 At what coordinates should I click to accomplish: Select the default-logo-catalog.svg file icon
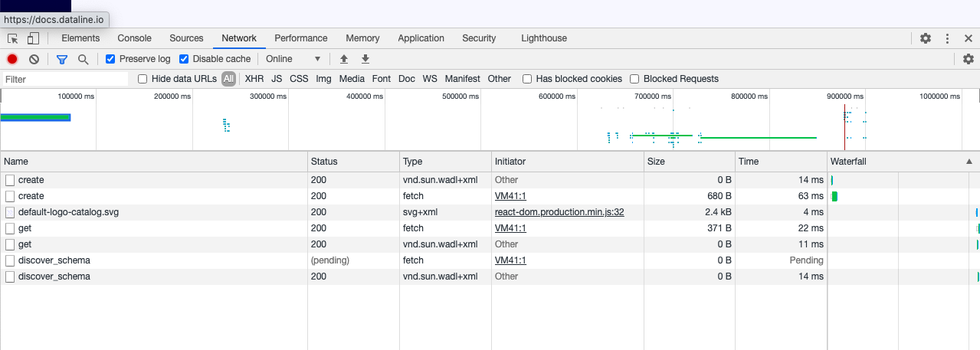10,212
